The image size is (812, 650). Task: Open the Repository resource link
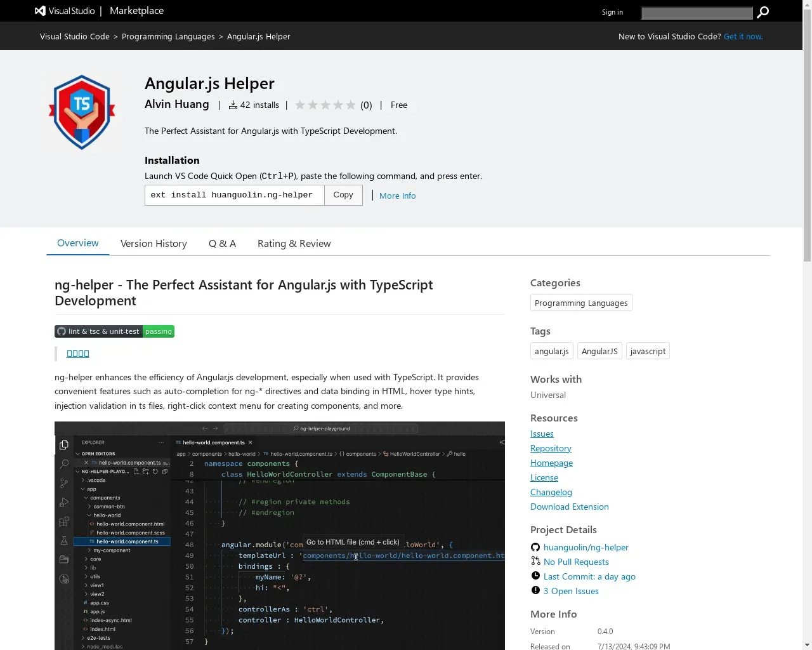(x=551, y=448)
